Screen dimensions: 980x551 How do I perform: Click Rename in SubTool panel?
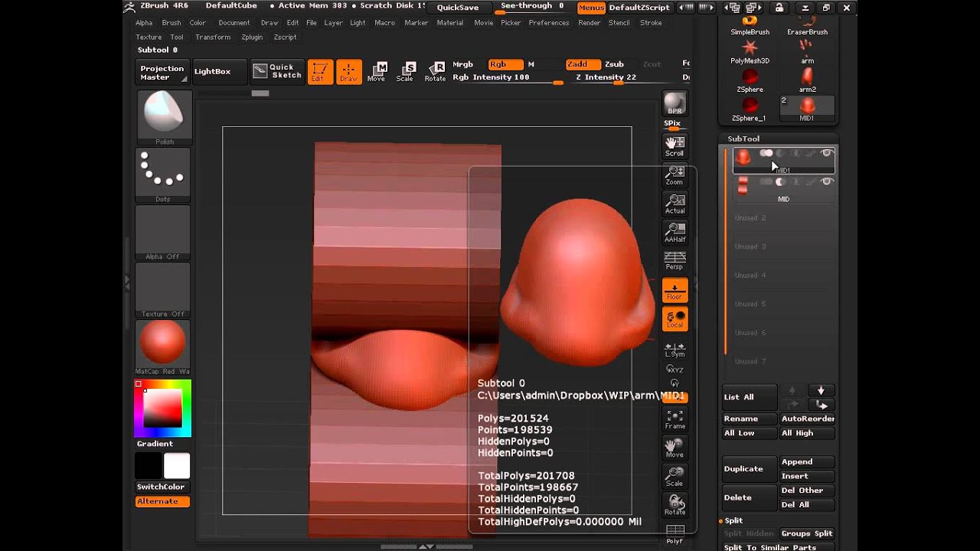[x=749, y=419]
